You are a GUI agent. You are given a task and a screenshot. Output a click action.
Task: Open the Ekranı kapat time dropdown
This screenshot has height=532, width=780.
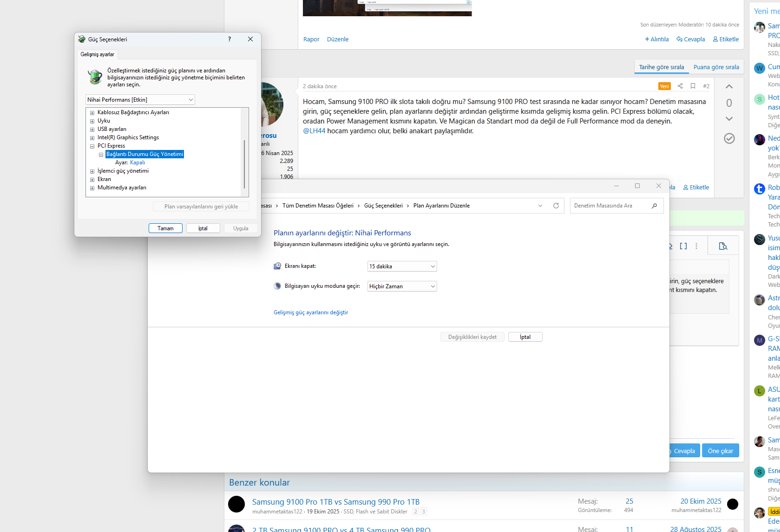click(x=402, y=266)
